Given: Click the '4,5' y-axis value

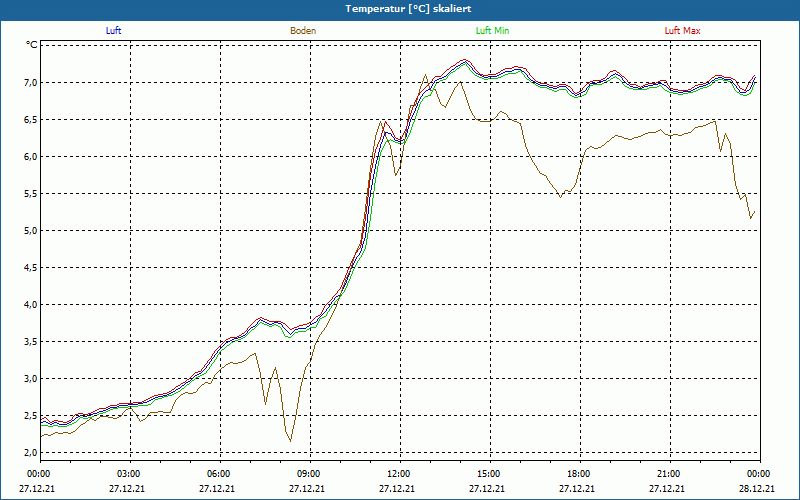Looking at the screenshot, I should [31, 267].
